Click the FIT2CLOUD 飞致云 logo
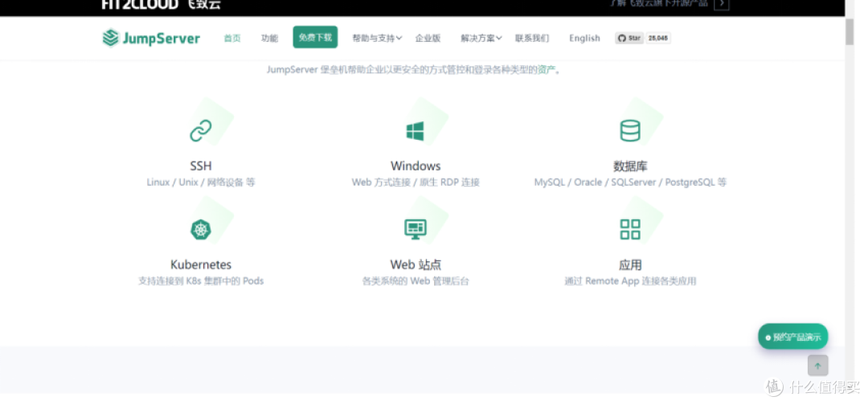868x405 pixels. coord(161,5)
